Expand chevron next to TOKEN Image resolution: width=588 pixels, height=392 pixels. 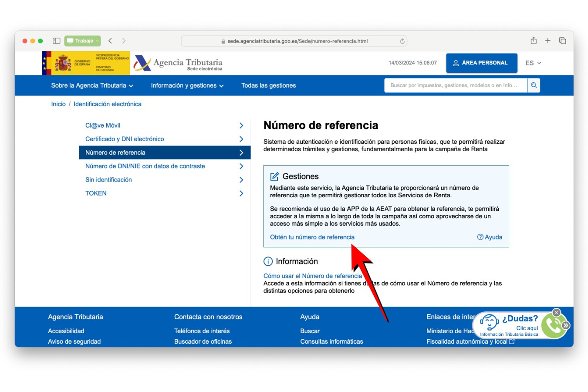pos(241,193)
